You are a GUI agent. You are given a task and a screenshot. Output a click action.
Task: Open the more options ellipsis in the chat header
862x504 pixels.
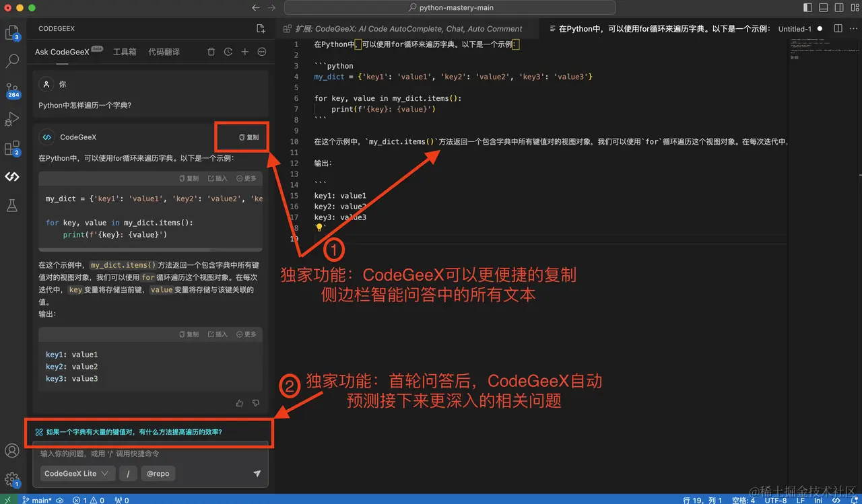(x=262, y=52)
